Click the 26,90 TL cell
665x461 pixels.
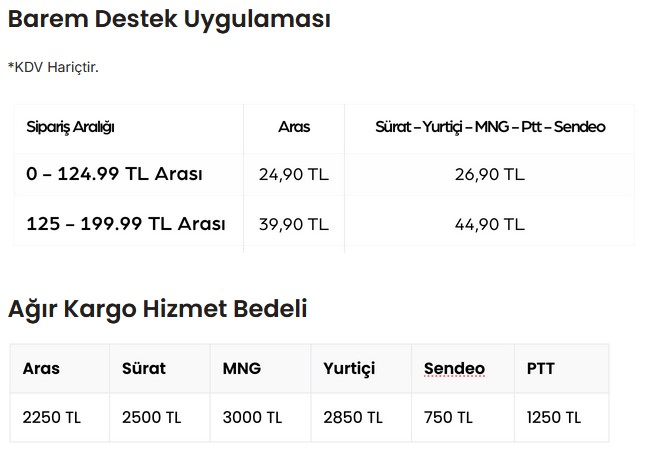pos(490,175)
